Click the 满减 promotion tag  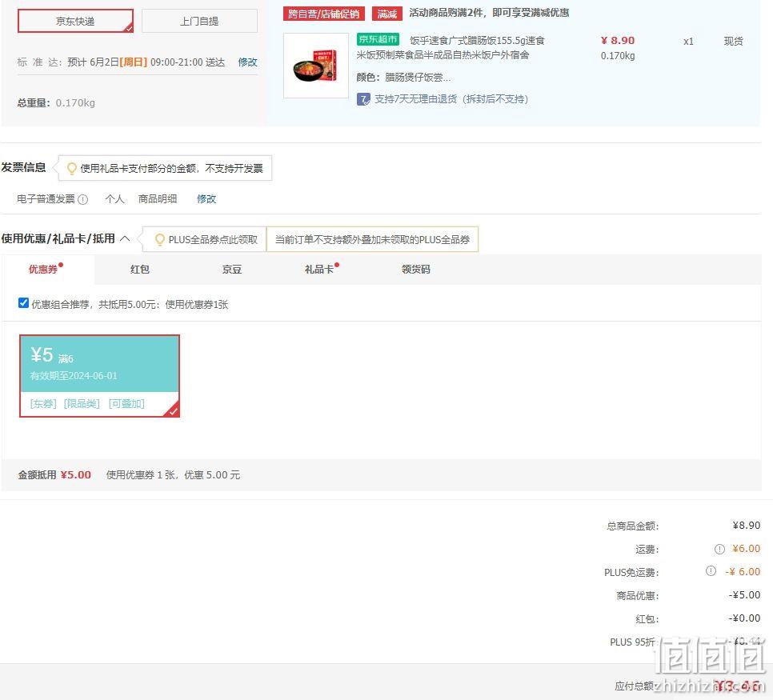[387, 14]
